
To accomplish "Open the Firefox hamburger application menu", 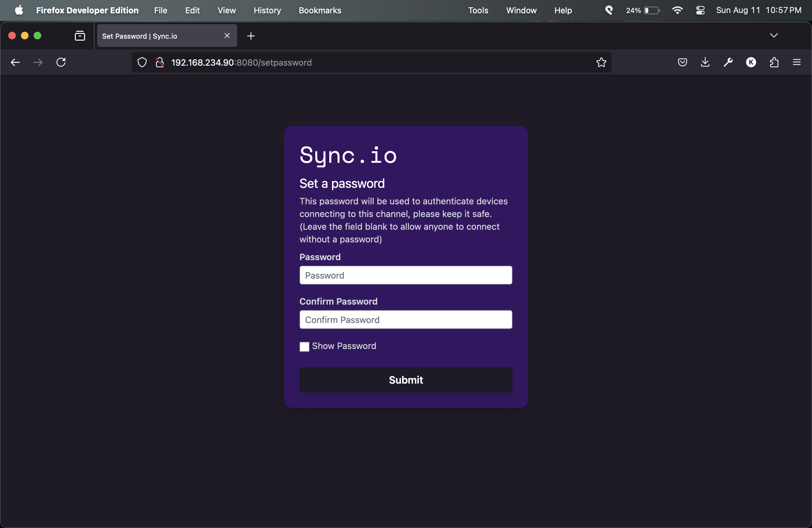I will (x=797, y=63).
